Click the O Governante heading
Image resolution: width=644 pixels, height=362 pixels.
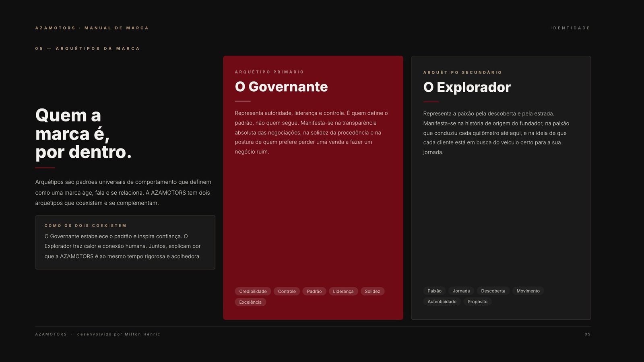(281, 87)
